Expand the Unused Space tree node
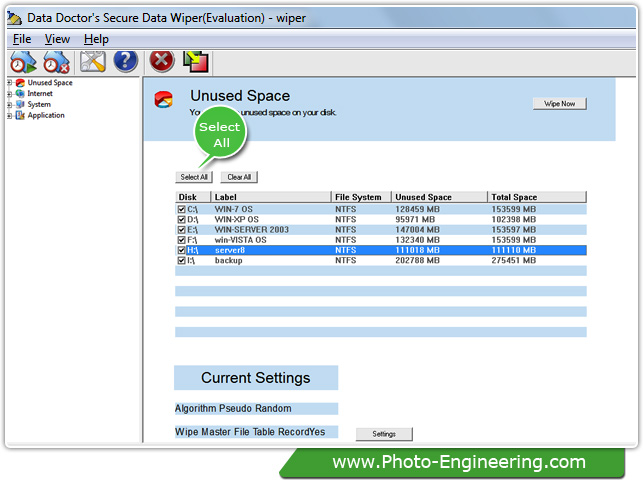This screenshot has width=643, height=480. pos(9,83)
